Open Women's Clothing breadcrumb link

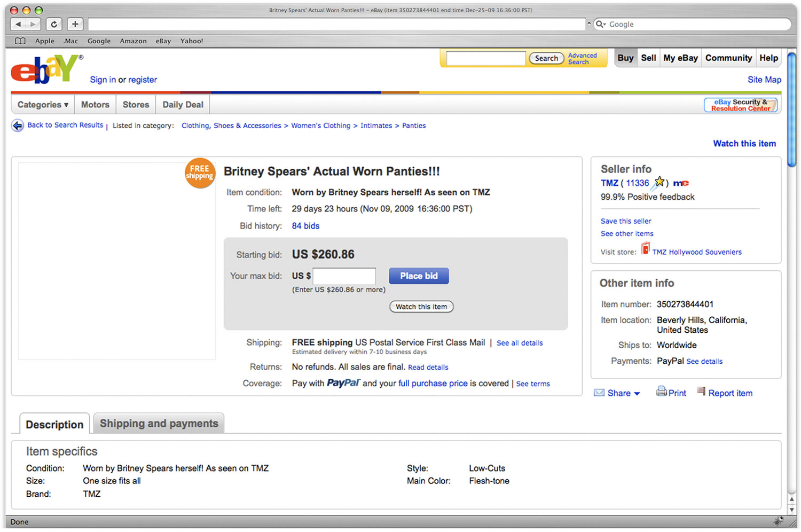tap(321, 126)
